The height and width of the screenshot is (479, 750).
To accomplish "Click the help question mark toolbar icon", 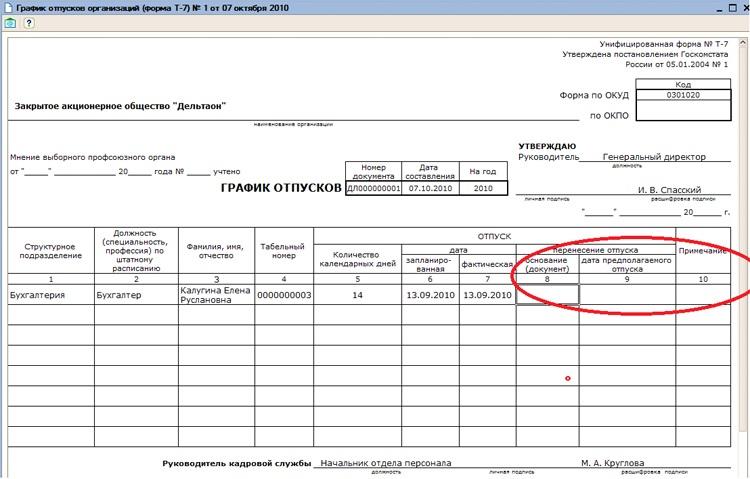I will coord(29,23).
